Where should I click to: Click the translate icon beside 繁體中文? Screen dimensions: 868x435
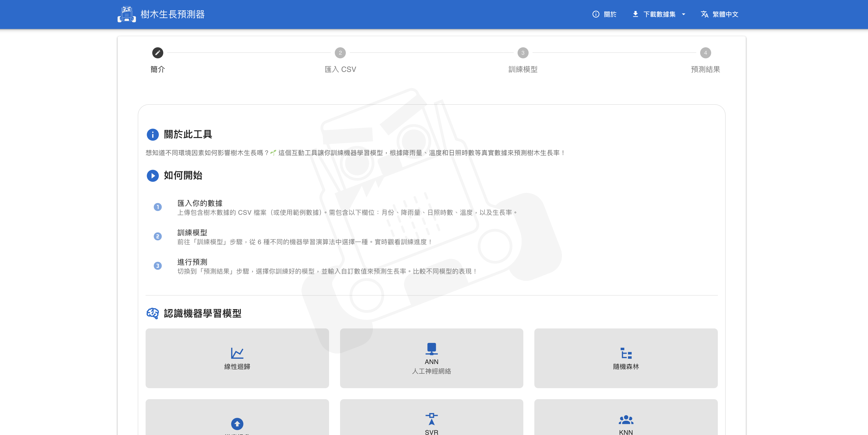pos(704,14)
